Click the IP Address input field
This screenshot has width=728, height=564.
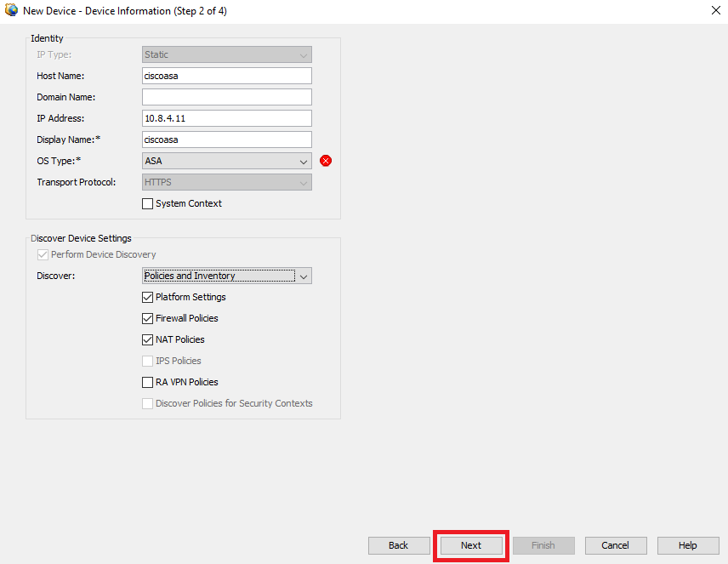pyautogui.click(x=226, y=118)
